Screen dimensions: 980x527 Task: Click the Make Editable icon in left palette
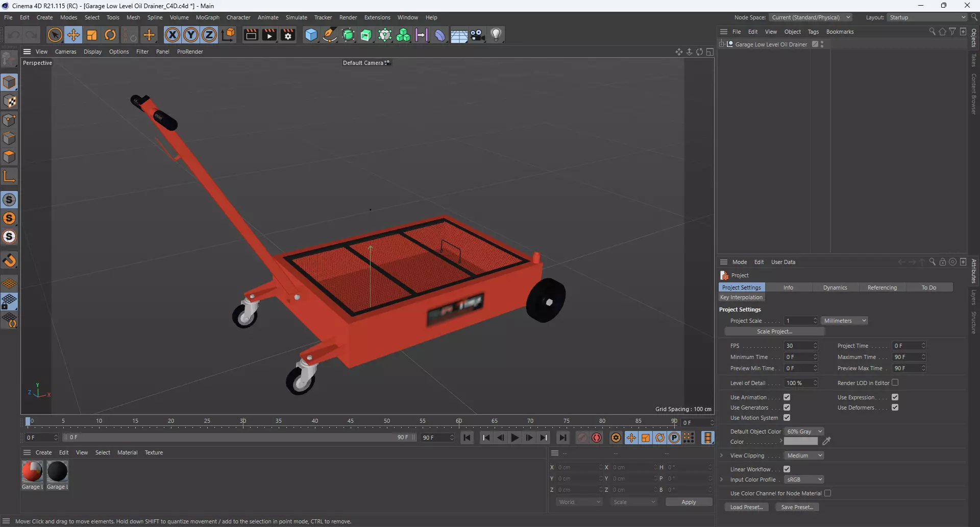pyautogui.click(x=9, y=60)
